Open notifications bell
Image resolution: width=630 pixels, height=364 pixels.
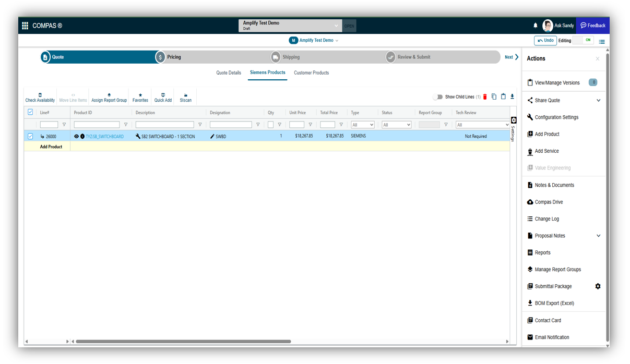coord(535,26)
